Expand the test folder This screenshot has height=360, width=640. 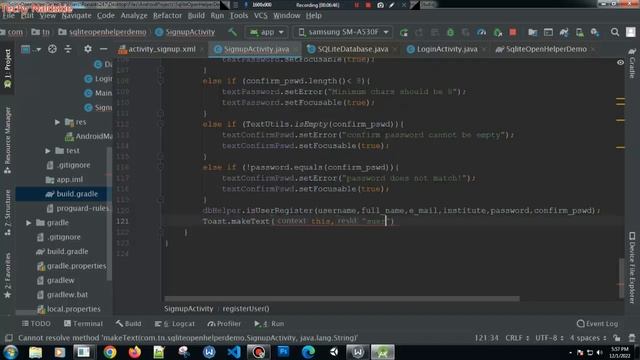click(x=48, y=151)
